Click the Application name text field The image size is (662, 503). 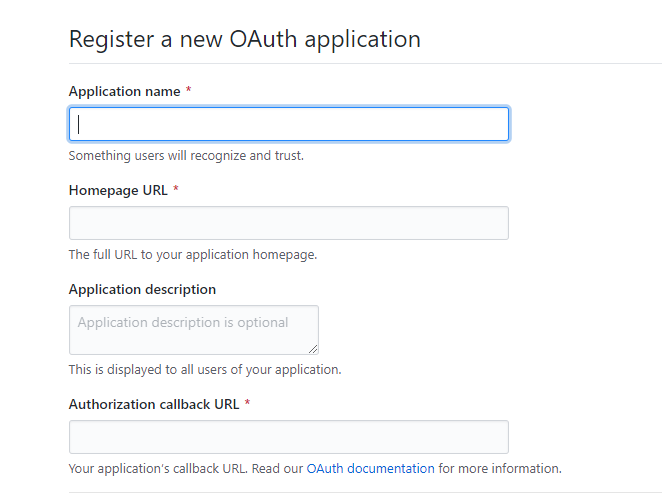[288, 124]
